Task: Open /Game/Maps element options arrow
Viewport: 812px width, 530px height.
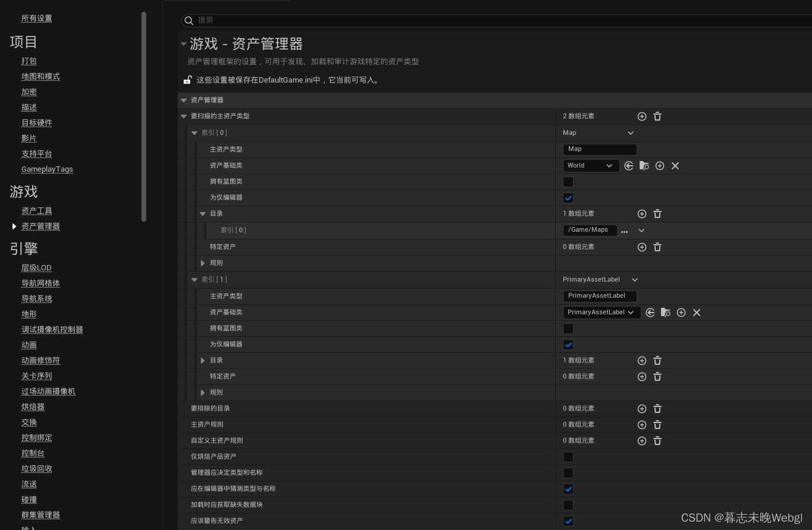Action: 641,231
